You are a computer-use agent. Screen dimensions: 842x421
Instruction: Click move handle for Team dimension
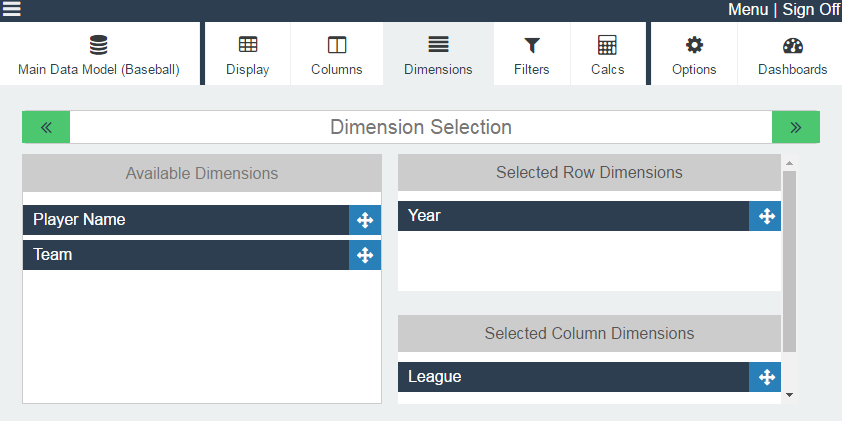pyautogui.click(x=365, y=255)
